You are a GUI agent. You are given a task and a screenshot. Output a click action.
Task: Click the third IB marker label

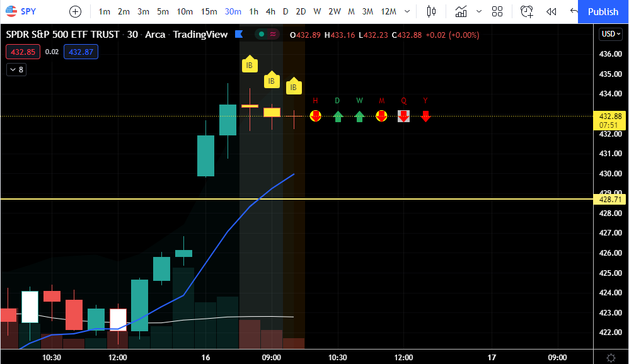(x=294, y=86)
